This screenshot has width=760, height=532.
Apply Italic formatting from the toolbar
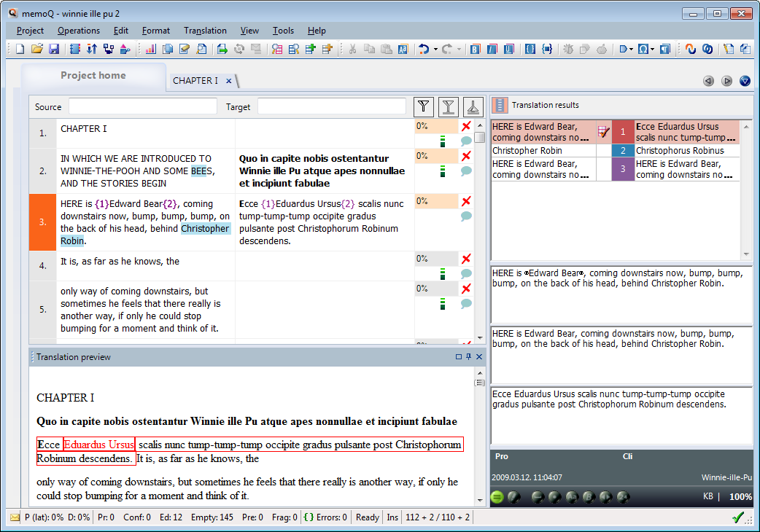492,49
